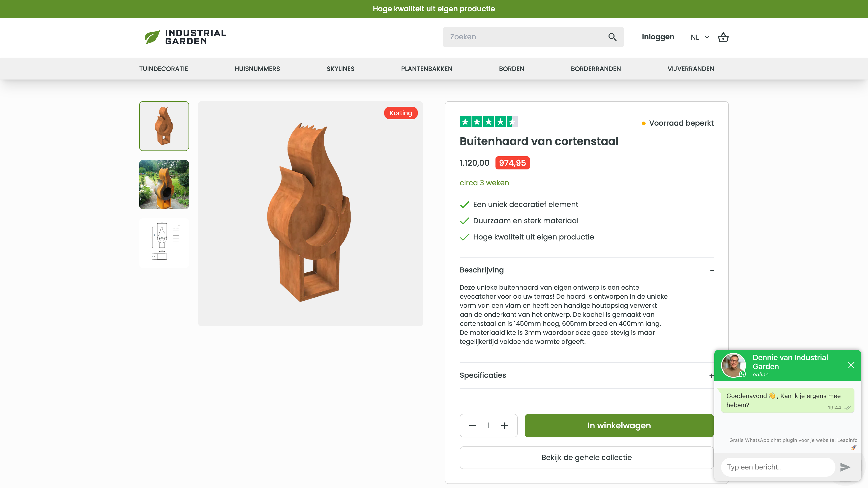Increase product quantity with plus button
Viewport: 868px width, 488px height.
point(505,425)
